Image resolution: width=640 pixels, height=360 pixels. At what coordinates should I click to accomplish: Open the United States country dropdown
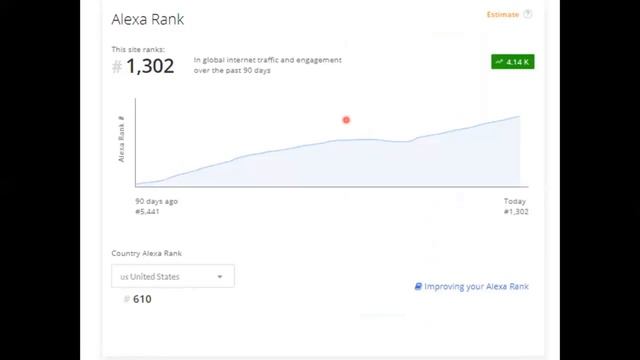pyautogui.click(x=173, y=276)
